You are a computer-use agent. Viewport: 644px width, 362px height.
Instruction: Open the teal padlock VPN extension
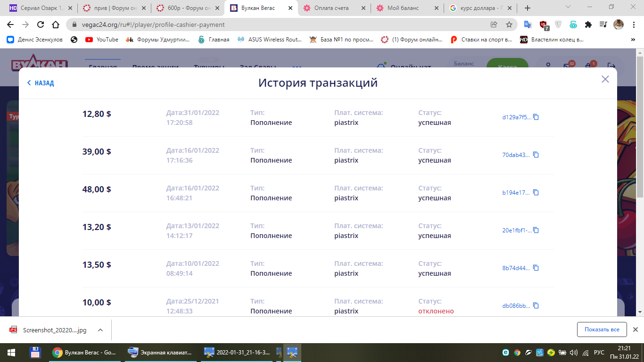pos(573,25)
